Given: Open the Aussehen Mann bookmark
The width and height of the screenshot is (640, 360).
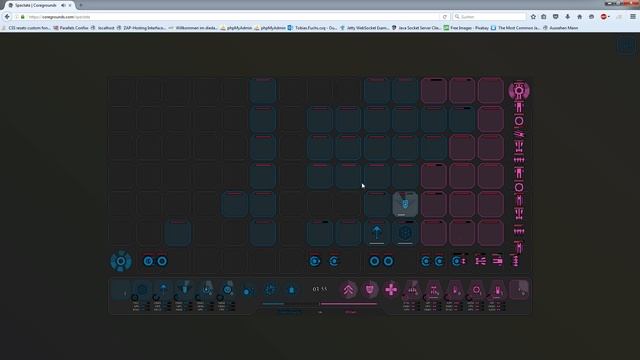Looking at the screenshot, I should tap(560, 28).
